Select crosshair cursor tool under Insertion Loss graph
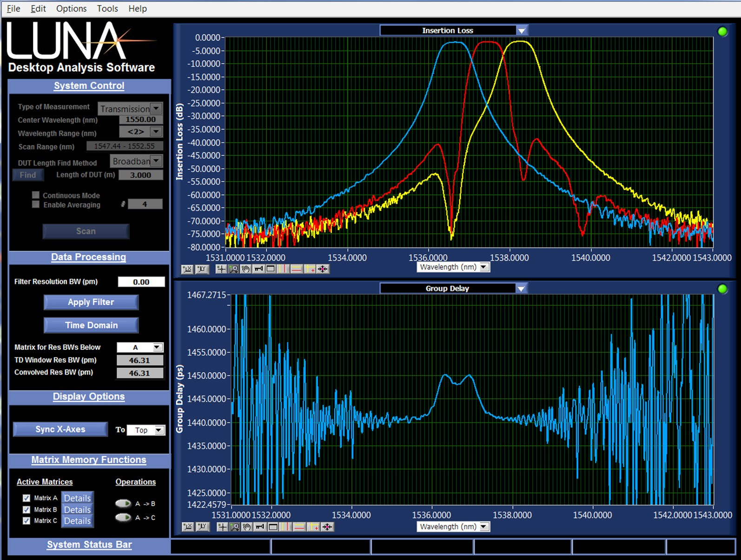The image size is (741, 560). (222, 269)
